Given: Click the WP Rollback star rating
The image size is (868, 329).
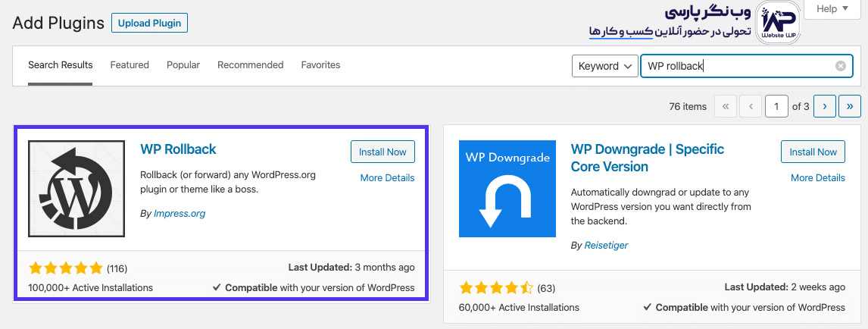Looking at the screenshot, I should click(x=65, y=268).
